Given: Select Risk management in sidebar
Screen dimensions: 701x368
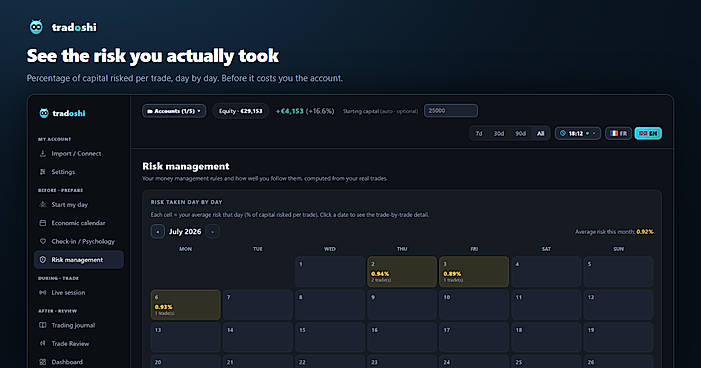Looking at the screenshot, I should (x=79, y=260).
